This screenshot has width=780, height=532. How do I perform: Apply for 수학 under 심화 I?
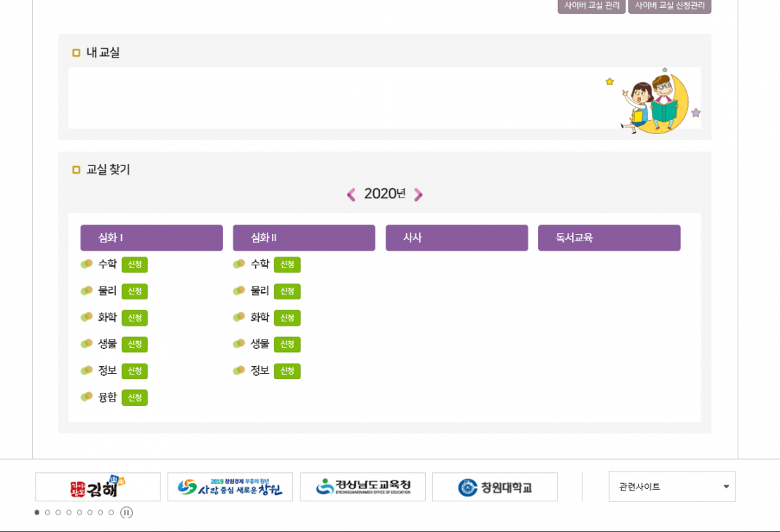coord(134,265)
